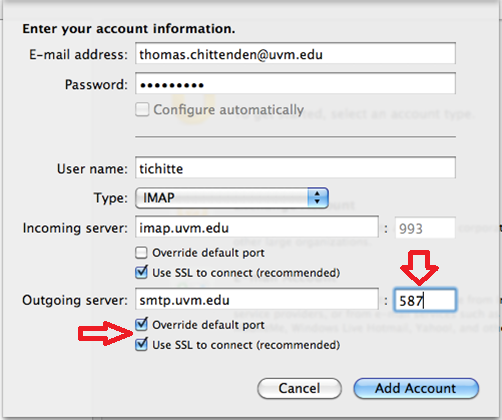The width and height of the screenshot is (502, 420).
Task: Click the Add Account button
Action: pyautogui.click(x=416, y=388)
